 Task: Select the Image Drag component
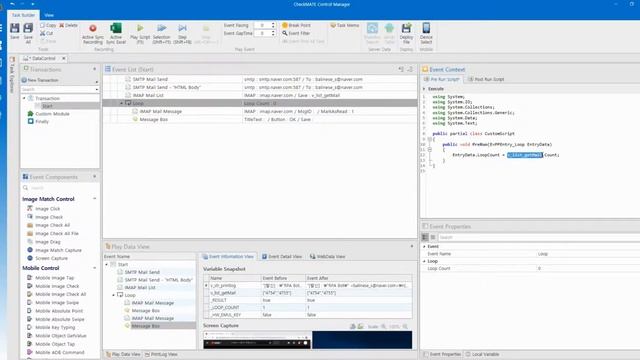[x=47, y=242]
